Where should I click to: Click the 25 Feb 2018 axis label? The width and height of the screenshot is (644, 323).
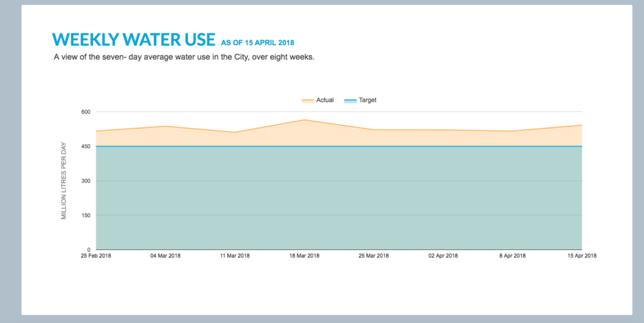pyautogui.click(x=96, y=256)
